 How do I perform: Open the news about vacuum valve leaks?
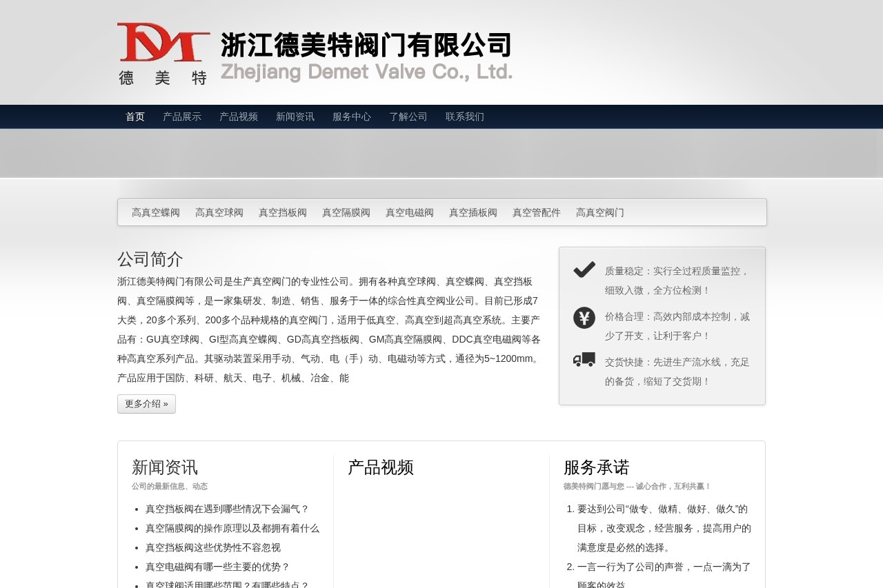(228, 509)
